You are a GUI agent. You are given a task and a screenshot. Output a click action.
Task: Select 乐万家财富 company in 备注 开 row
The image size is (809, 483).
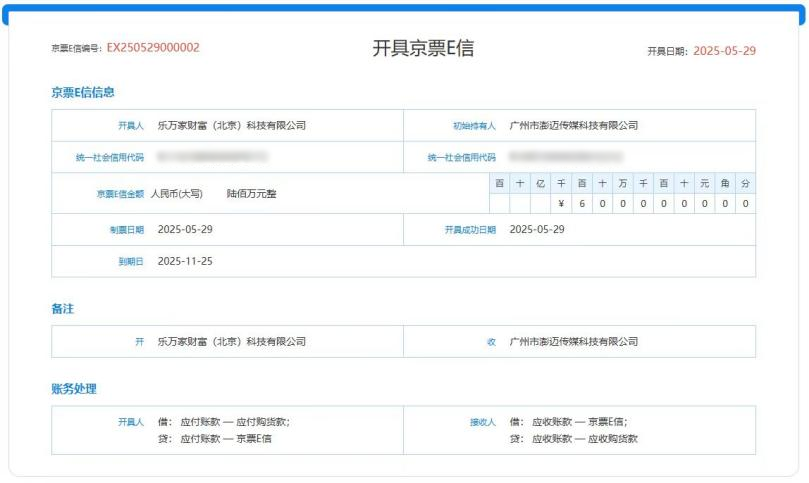[232, 342]
